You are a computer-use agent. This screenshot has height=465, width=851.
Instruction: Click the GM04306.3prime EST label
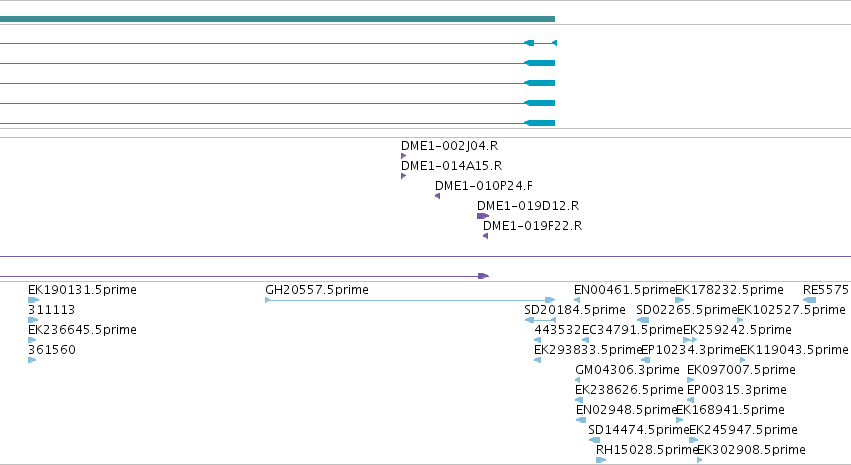tap(627, 371)
